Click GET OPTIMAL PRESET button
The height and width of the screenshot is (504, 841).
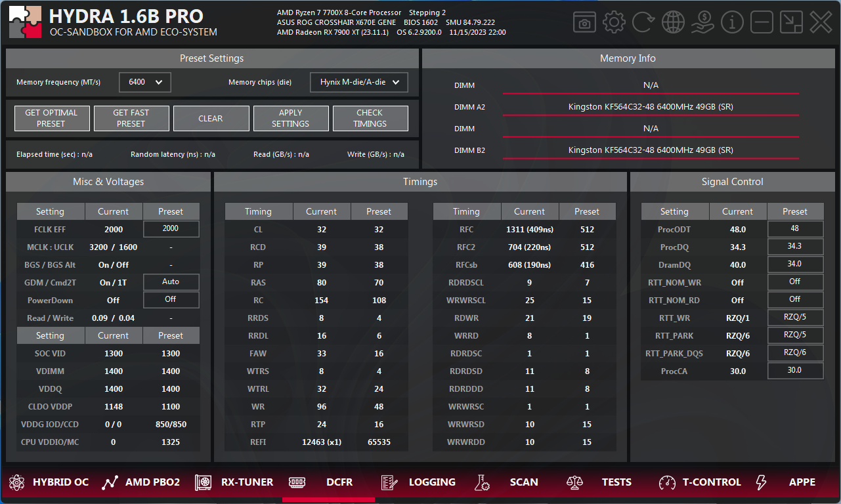[x=51, y=118]
